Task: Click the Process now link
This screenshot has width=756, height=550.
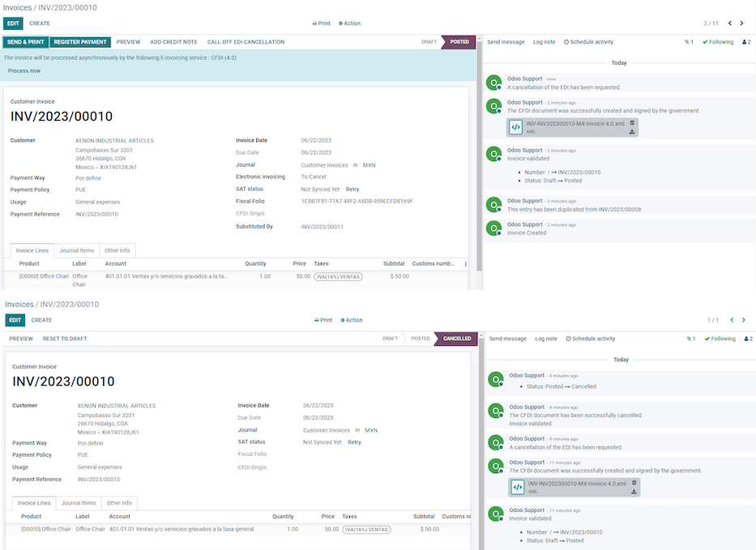Action: coord(24,71)
